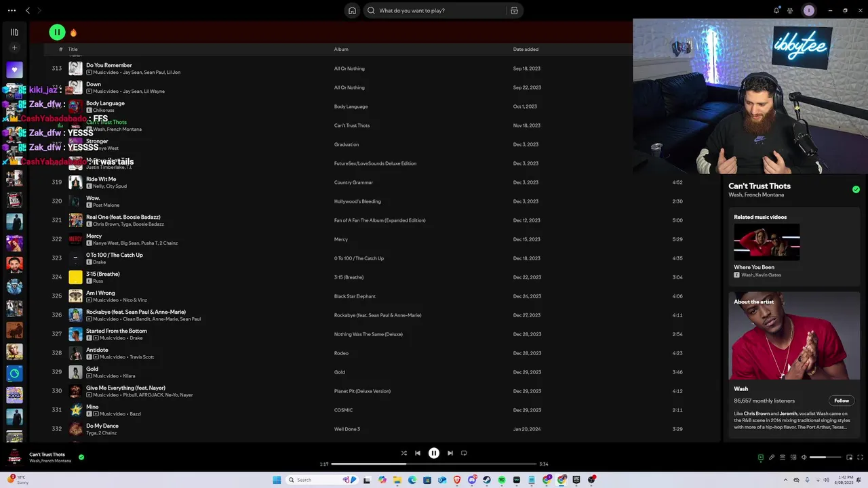Viewport: 868px width, 488px height.
Task: Open Epic Games Launcher from taskbar
Action: [x=576, y=480]
